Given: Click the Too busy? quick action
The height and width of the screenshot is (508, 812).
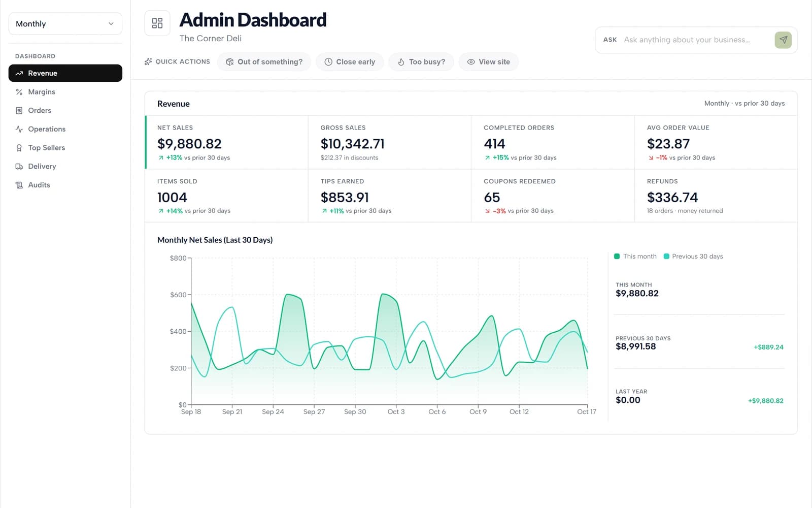Looking at the screenshot, I should click(x=421, y=61).
